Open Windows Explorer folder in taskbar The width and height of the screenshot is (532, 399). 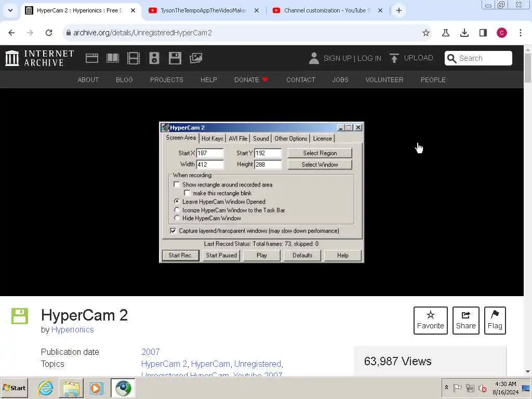(x=71, y=388)
